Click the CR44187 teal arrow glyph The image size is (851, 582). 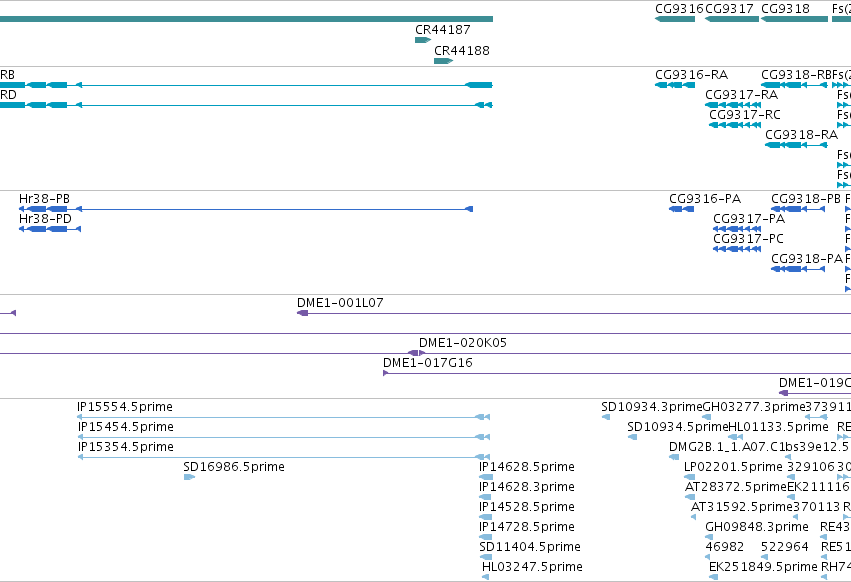tap(423, 40)
